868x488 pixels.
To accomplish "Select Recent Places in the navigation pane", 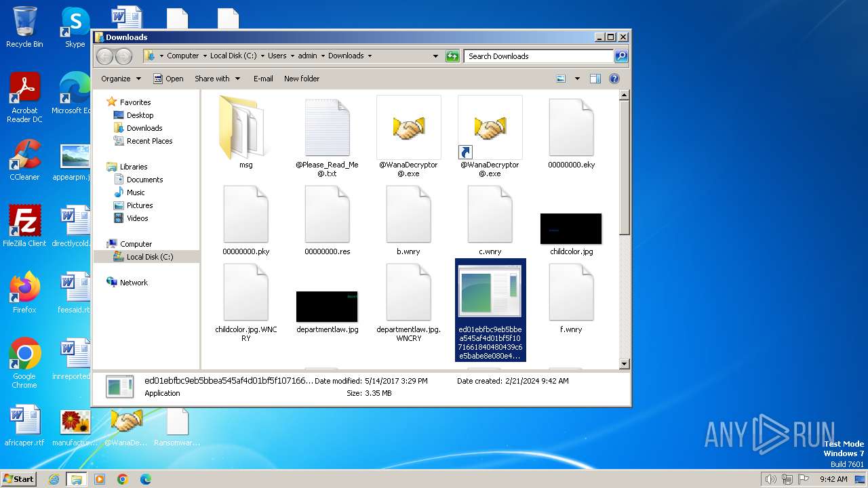I will tap(149, 141).
